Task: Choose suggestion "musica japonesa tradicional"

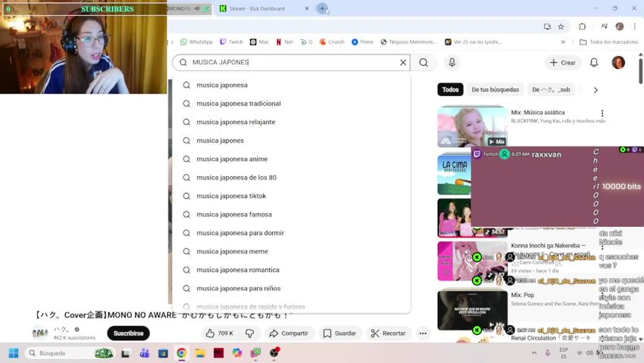Action: coord(291,103)
